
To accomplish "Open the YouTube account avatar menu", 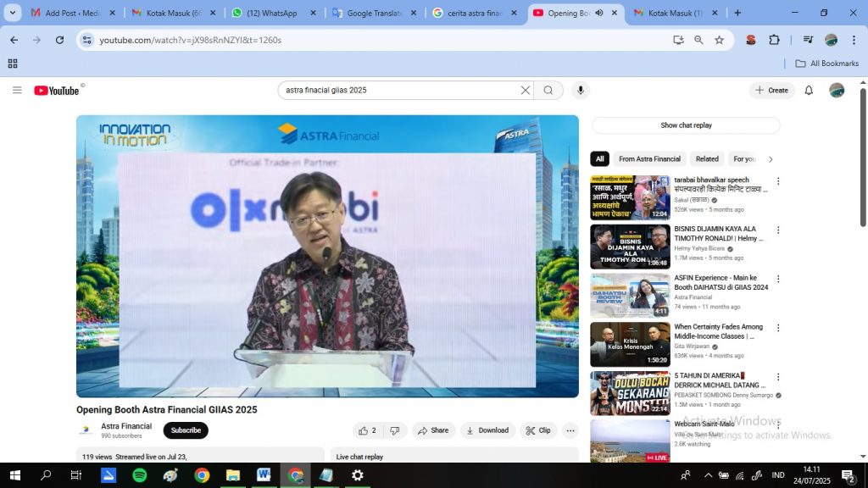I will click(x=837, y=90).
